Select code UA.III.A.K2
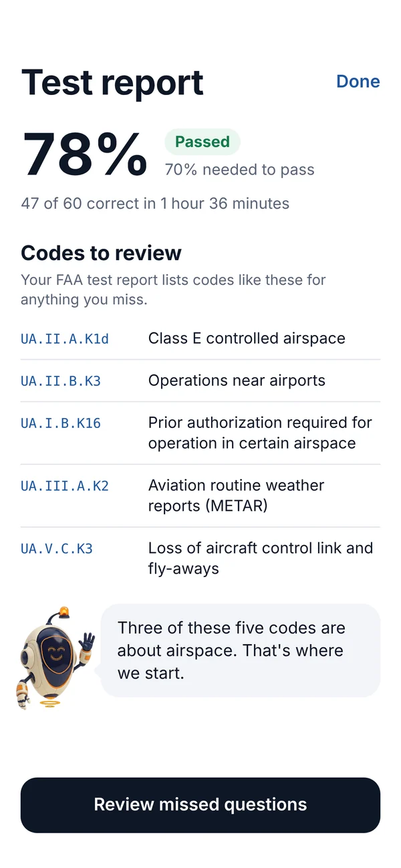This screenshot has height=868, width=401. coord(65,486)
